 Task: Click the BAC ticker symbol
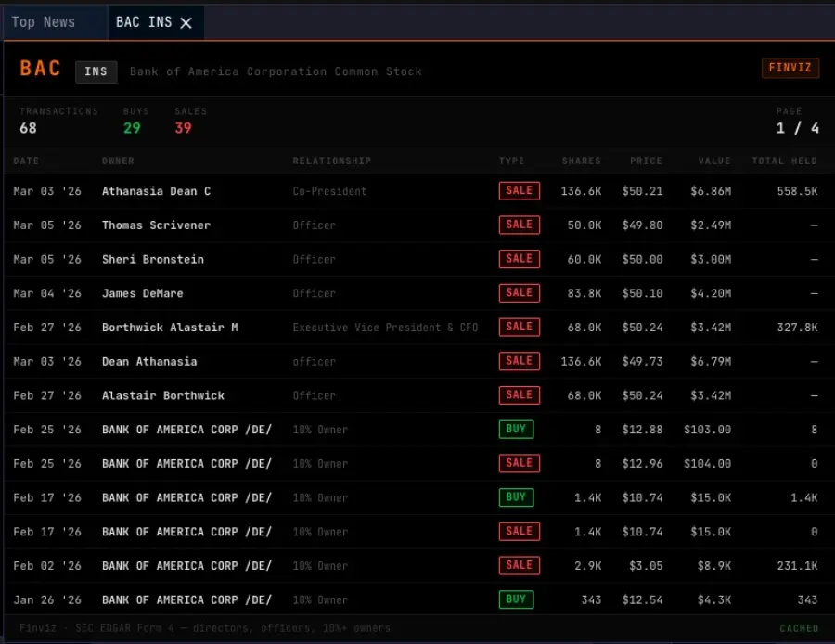[41, 69]
